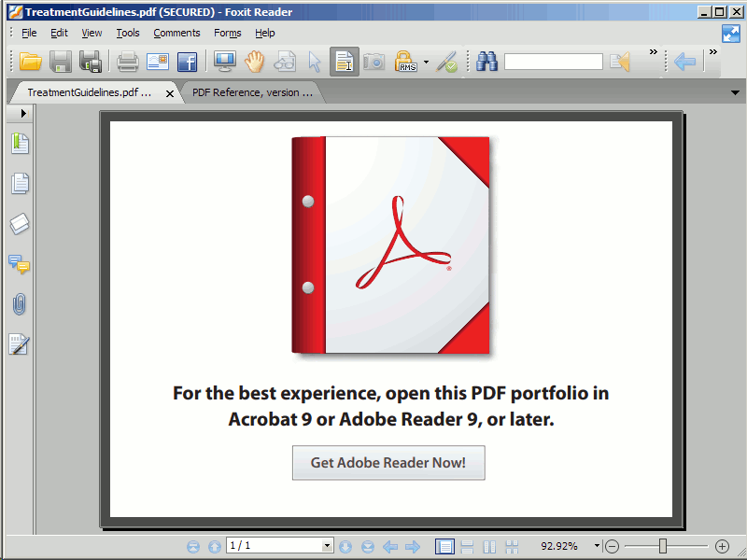The height and width of the screenshot is (560, 747).
Task: Open the Attachments paperclip panel
Action: (x=19, y=304)
